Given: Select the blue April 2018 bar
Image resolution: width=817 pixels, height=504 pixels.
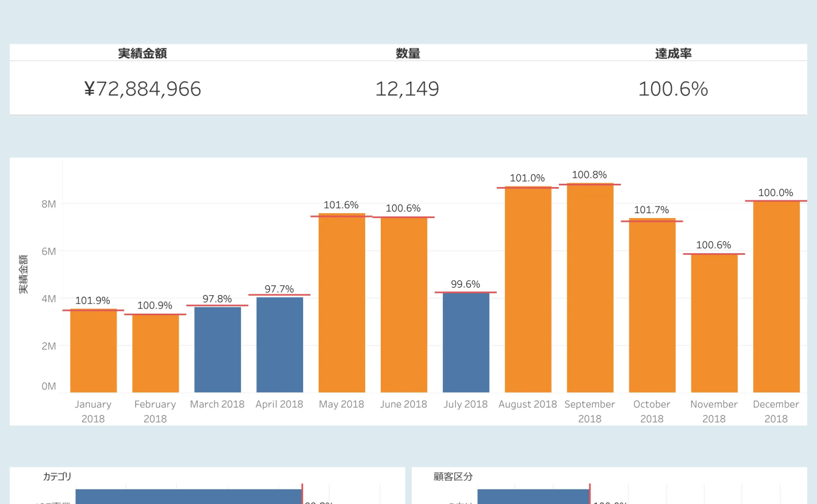Looking at the screenshot, I should (280, 345).
